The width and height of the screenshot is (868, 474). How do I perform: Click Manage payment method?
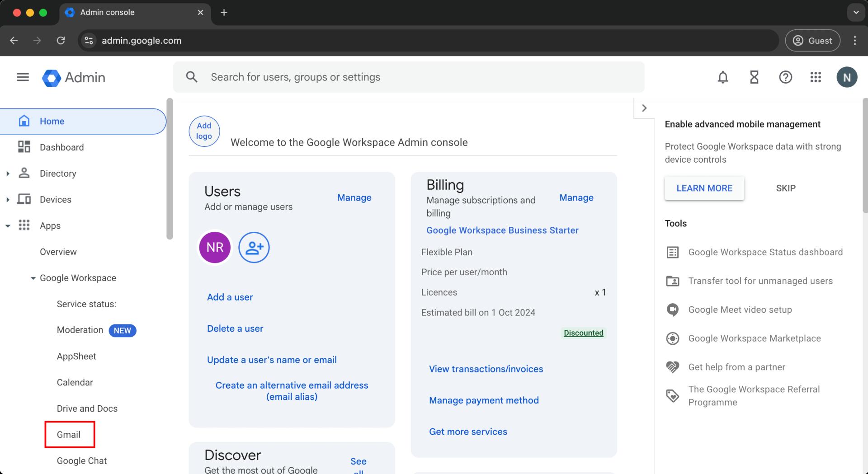click(x=484, y=400)
